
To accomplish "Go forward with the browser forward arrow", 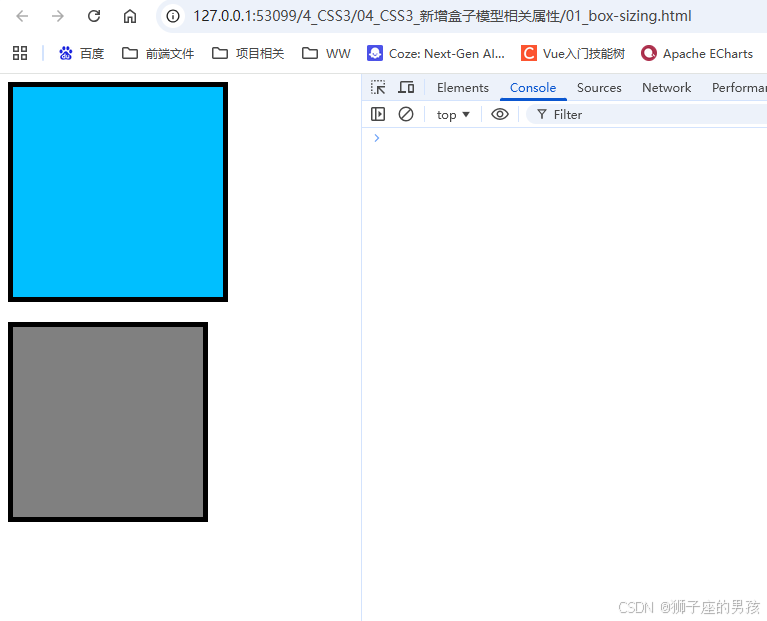I will pyautogui.click(x=58, y=16).
